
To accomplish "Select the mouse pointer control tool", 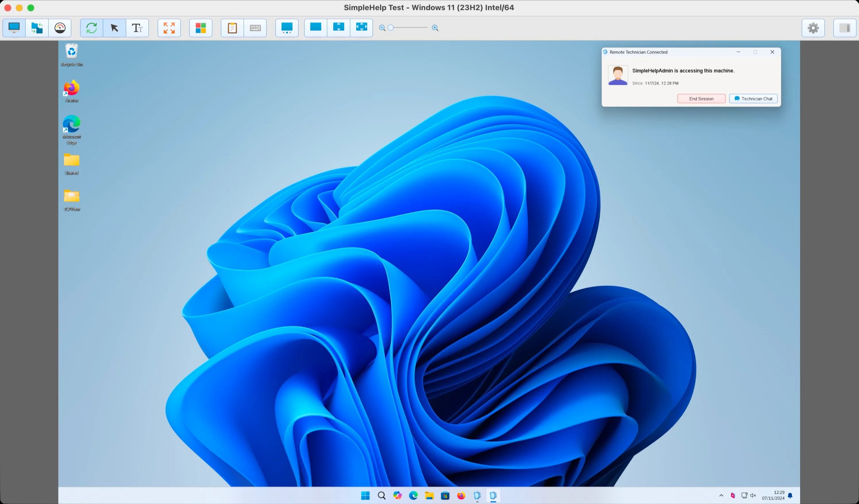I will (x=115, y=28).
